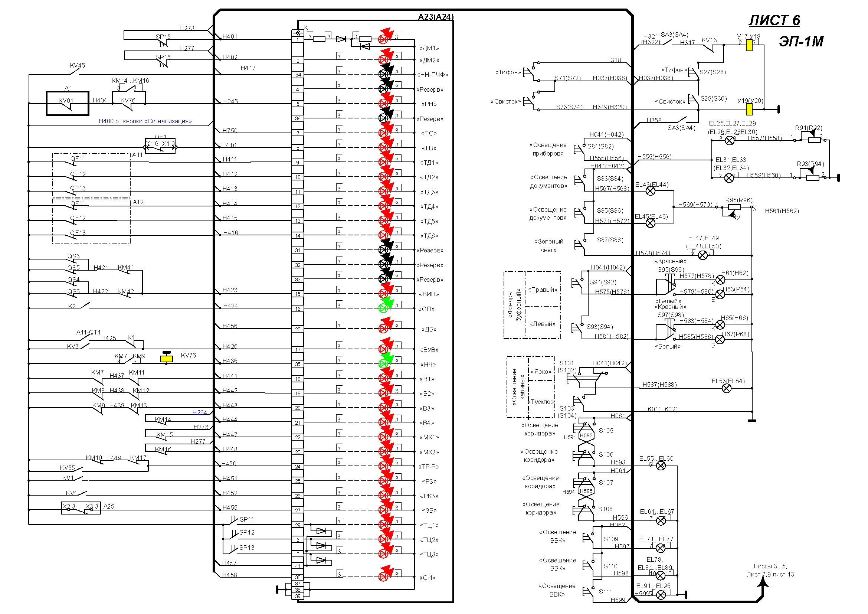Click the contact label KV45

click(78, 65)
